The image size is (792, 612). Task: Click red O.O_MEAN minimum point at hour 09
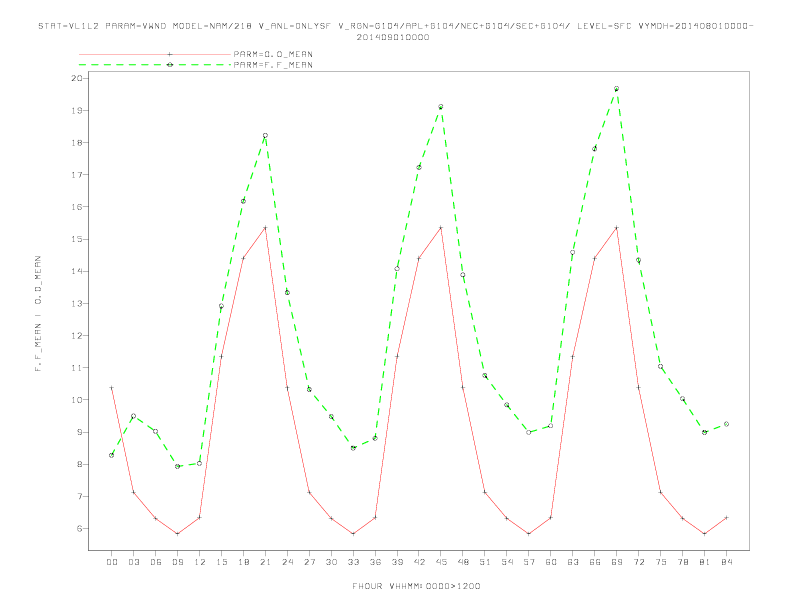point(177,534)
